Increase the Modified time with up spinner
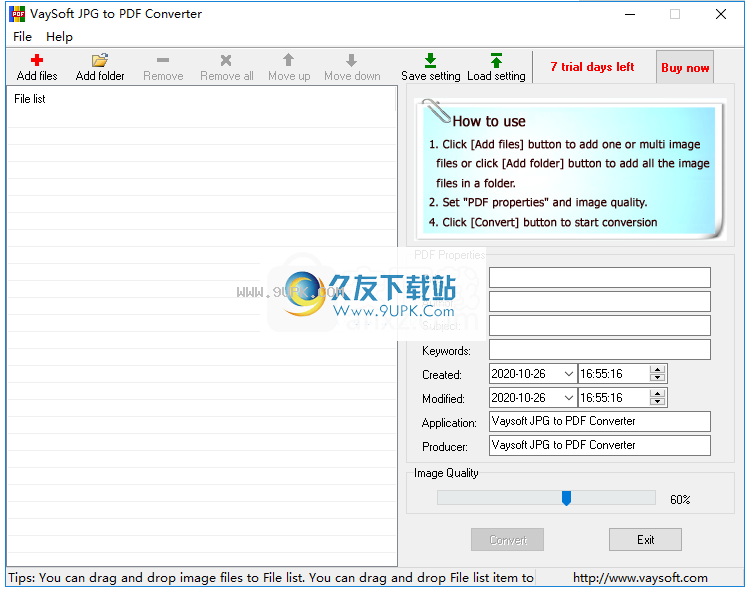 657,393
